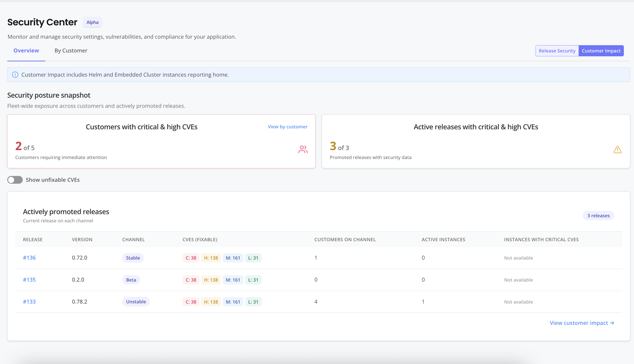Click the M: 161 badge for release #133
The height and width of the screenshot is (364, 634).
233,302
